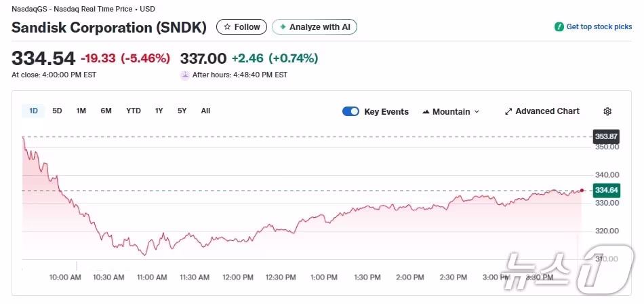Image resolution: width=644 pixels, height=304 pixels.
Task: Expand the Mountain chart type dropdown
Action: pos(477,112)
